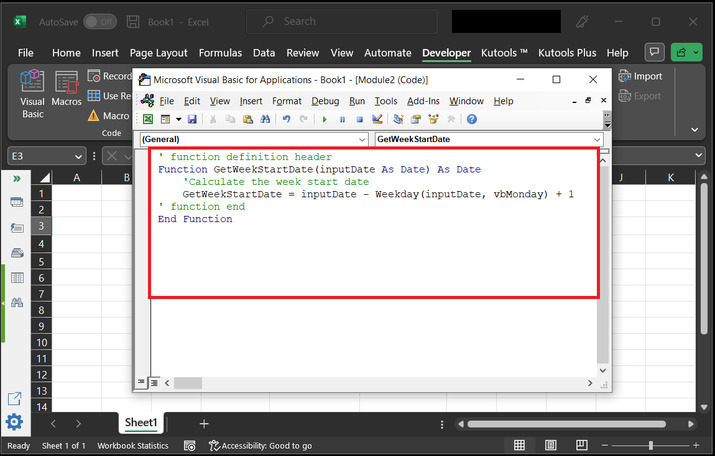The height and width of the screenshot is (456, 715).
Task: Switch to Page Layout view in status bar
Action: pyautogui.click(x=549, y=446)
